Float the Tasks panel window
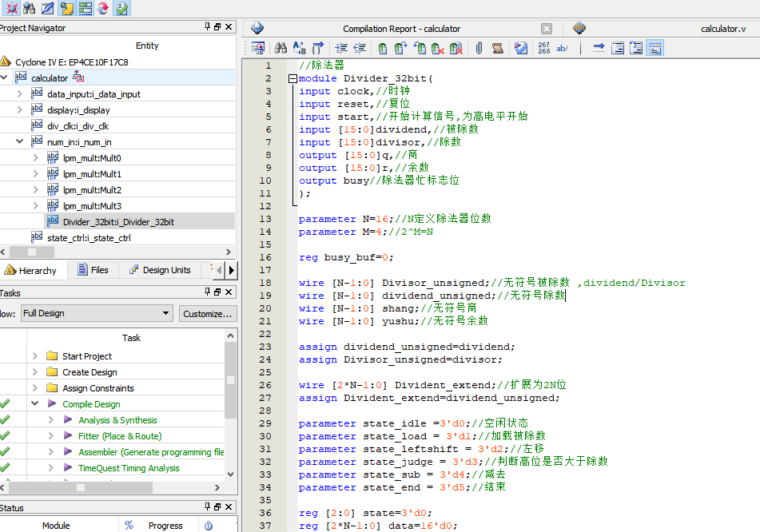 click(x=217, y=292)
